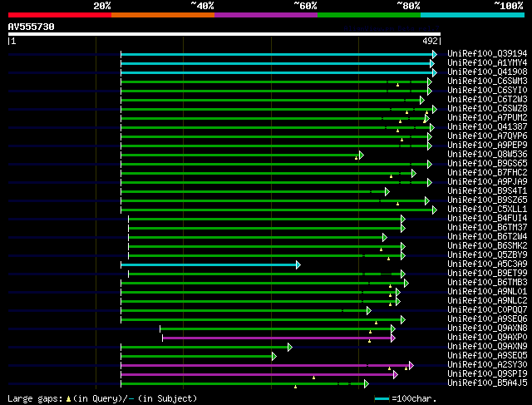The width and height of the screenshot is (532, 405).
Task: Click the UniRef100_Q5ZBY9 label
Action: click(x=487, y=255)
